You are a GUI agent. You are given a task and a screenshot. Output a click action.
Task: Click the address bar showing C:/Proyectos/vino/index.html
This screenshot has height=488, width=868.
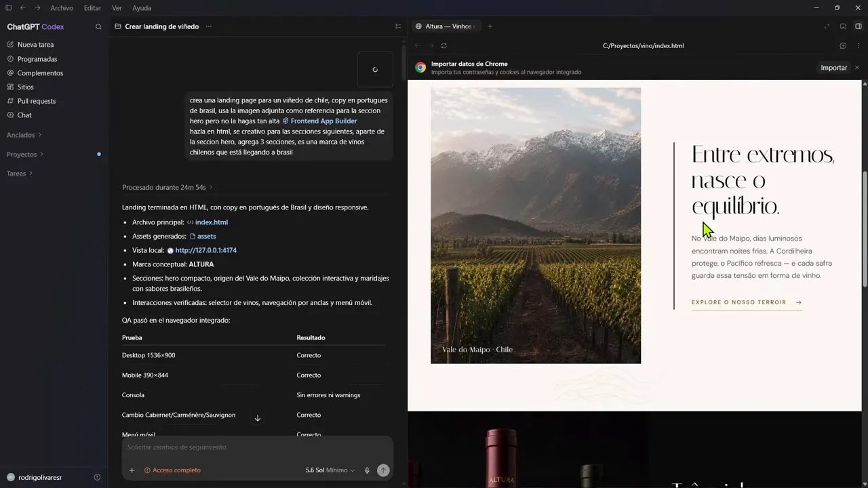tap(643, 45)
